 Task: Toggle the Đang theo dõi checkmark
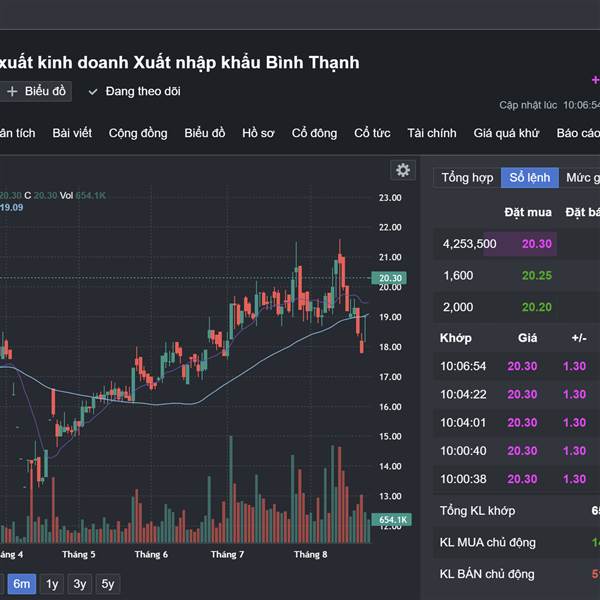(x=93, y=92)
